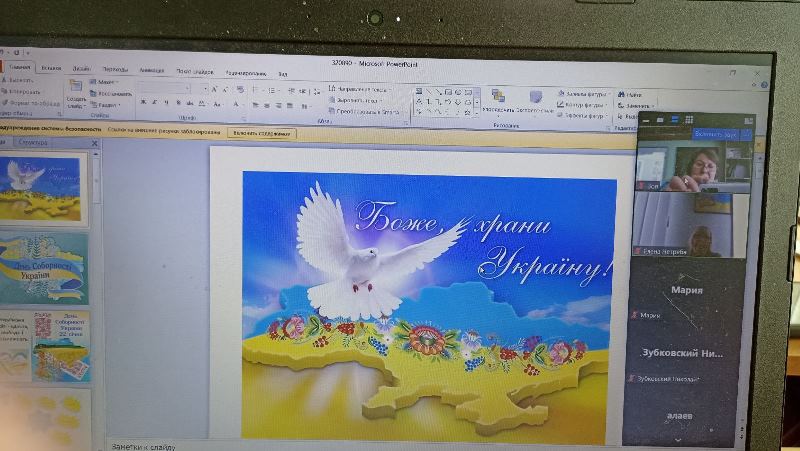Image resolution: width=800 pixels, height=451 pixels.
Task: Justify text in paragraph group
Action: point(290,106)
